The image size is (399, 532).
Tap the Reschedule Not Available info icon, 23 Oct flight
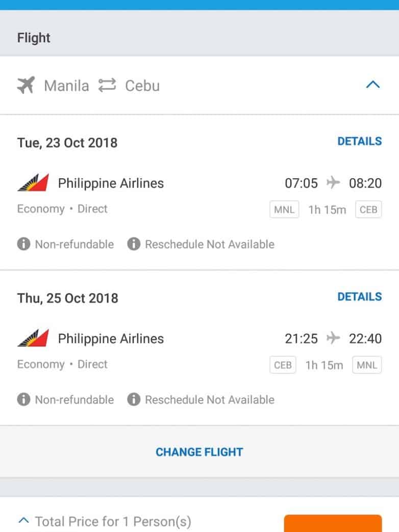point(134,244)
